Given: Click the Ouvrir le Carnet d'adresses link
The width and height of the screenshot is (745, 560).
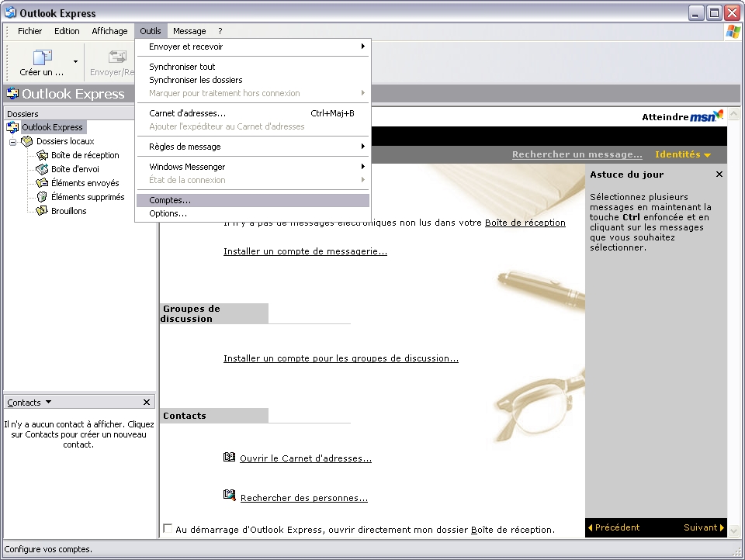Looking at the screenshot, I should 306,458.
